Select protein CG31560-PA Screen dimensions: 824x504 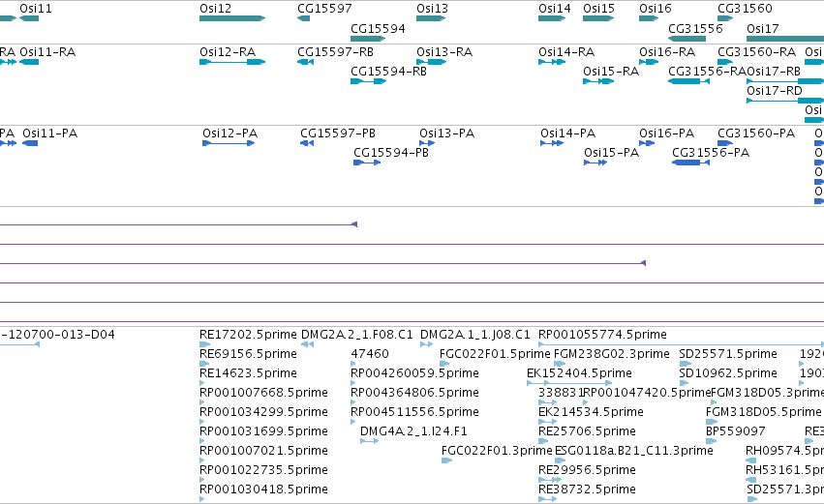tap(725, 143)
